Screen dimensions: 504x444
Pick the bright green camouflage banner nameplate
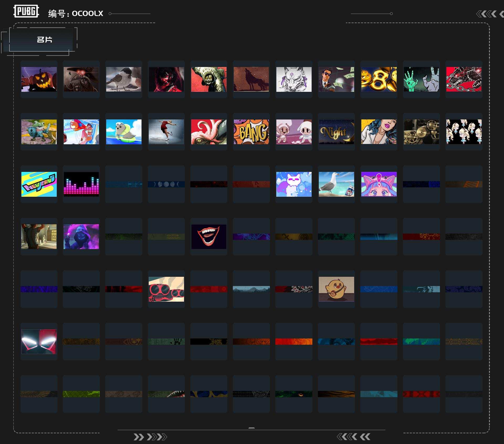81,394
